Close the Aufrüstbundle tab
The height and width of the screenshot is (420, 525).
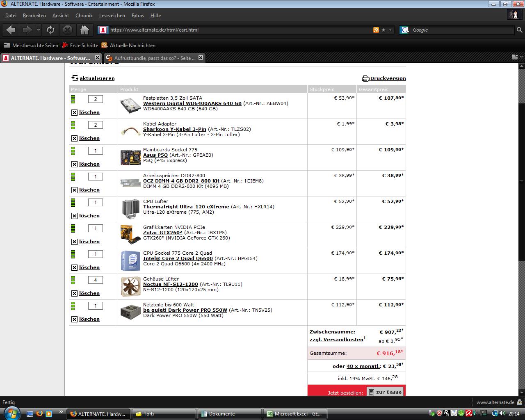201,58
